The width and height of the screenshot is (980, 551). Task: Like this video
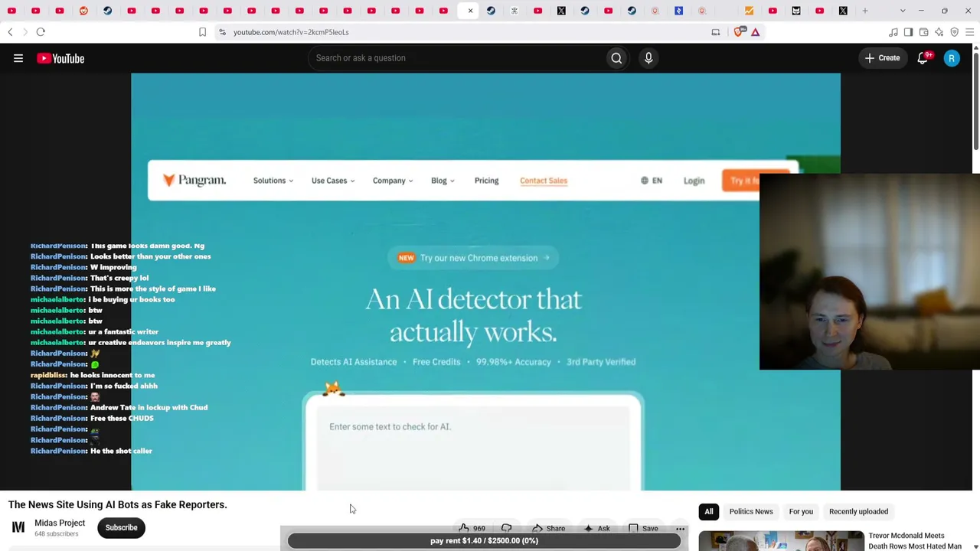click(x=472, y=528)
